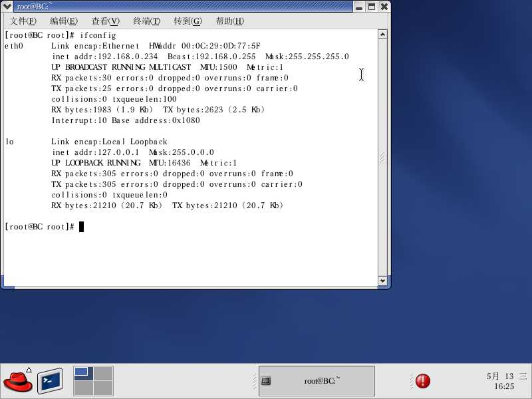Viewport: 532px width, 399px height.
Task: Click the eth0 interface name
Action: click(x=14, y=46)
